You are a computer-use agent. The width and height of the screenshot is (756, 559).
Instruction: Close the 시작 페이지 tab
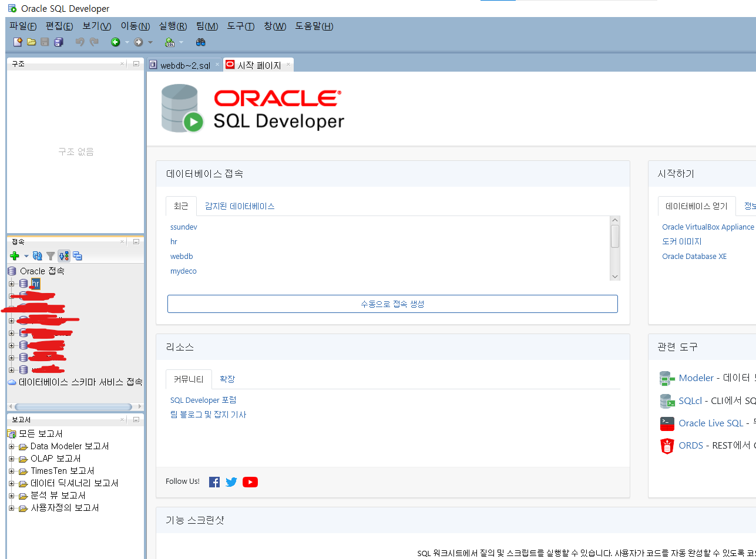click(288, 65)
